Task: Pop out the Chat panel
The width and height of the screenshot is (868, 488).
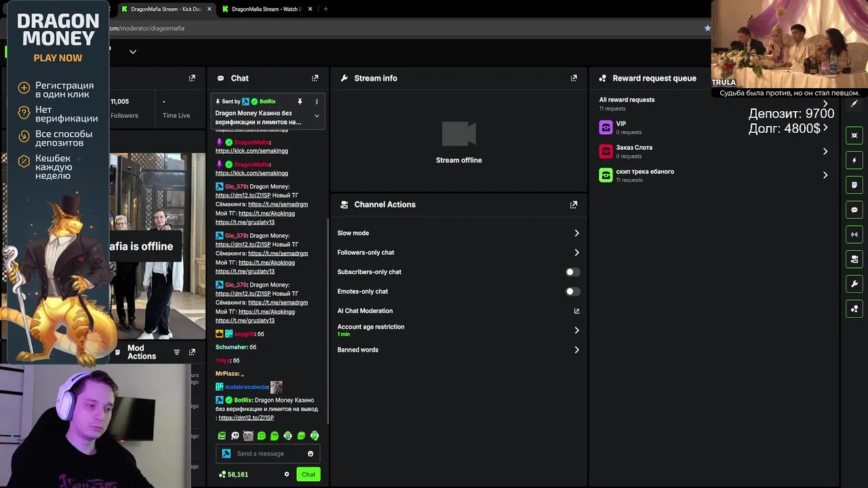Action: click(x=315, y=78)
